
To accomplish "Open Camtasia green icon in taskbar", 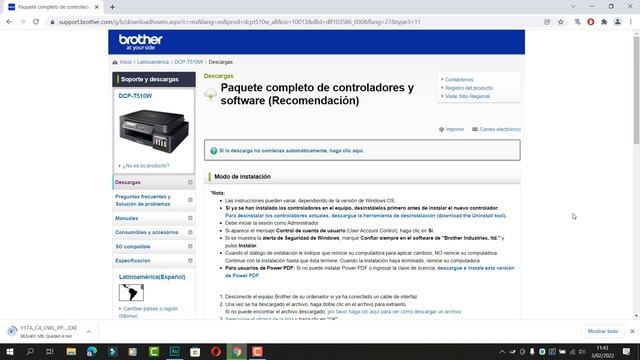I will point(154,351).
